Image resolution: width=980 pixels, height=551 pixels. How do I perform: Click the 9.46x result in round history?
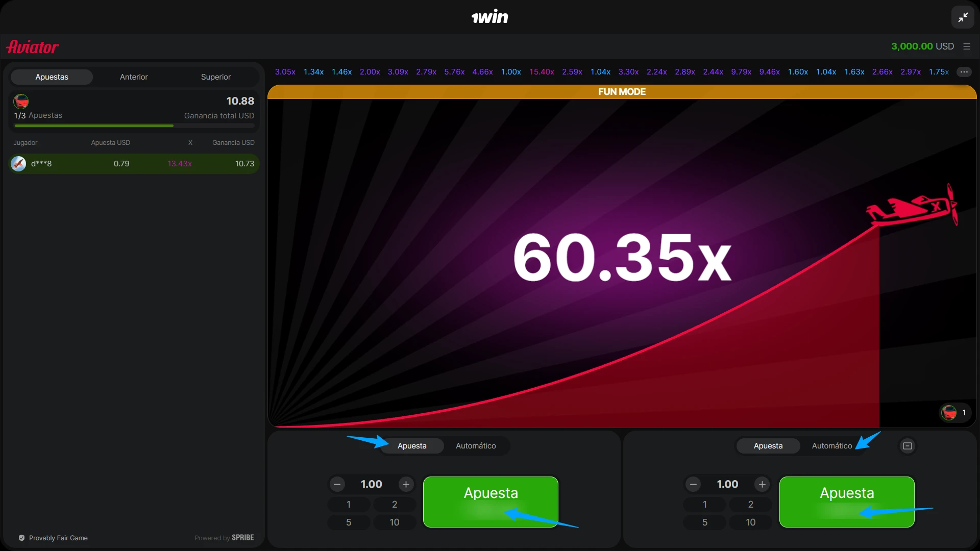(769, 72)
